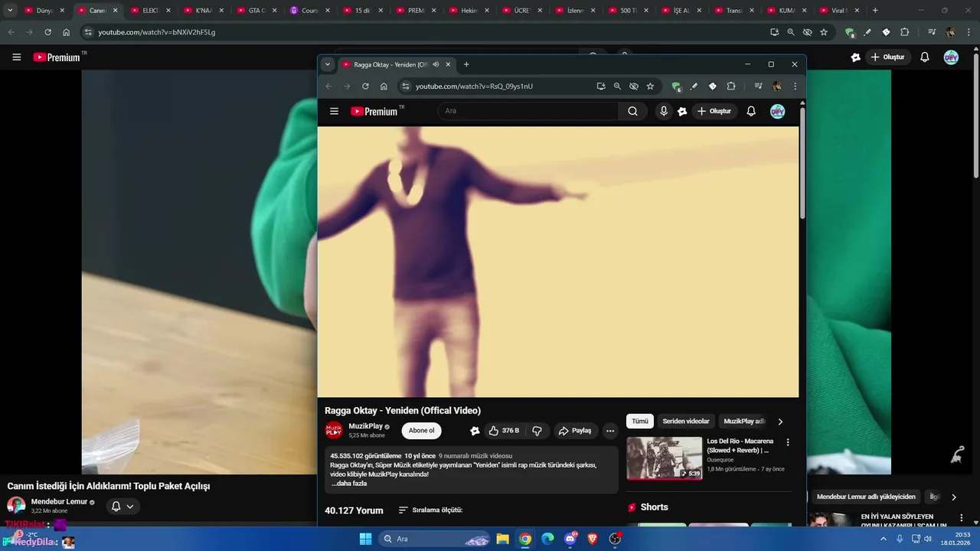Viewport: 980px width, 551px height.
Task: Toggle the eye-slash icon in front address bar
Action: 633,86
